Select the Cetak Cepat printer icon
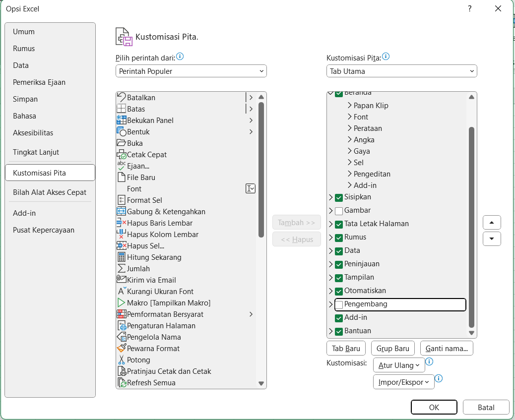Screen dimensions: 515x420 122,154
